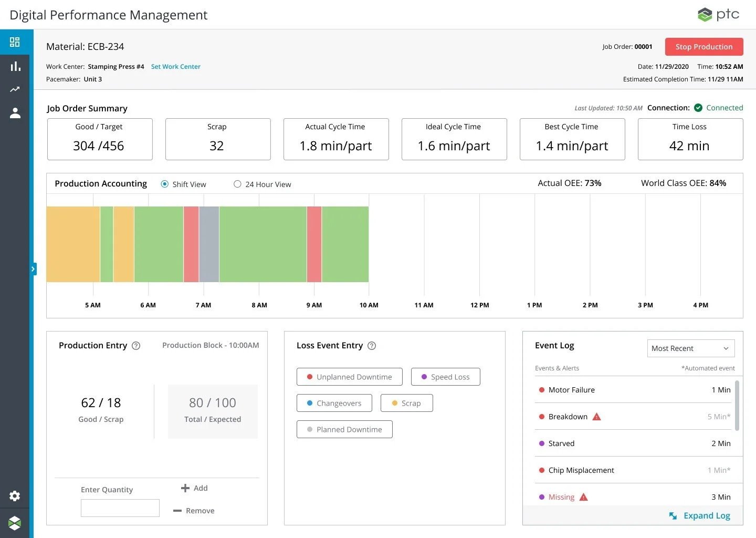Image resolution: width=756 pixels, height=538 pixels.
Task: Click the first yellow block in production timeline
Action: (x=73, y=244)
